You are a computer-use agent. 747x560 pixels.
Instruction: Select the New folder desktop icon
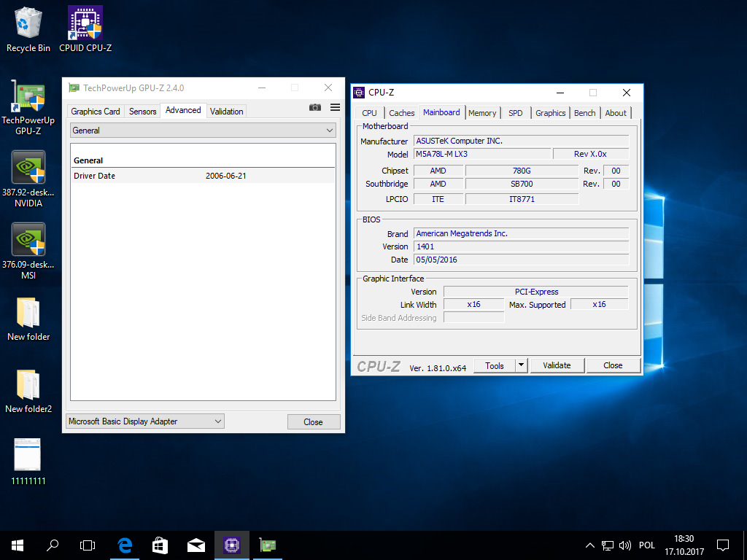click(28, 319)
